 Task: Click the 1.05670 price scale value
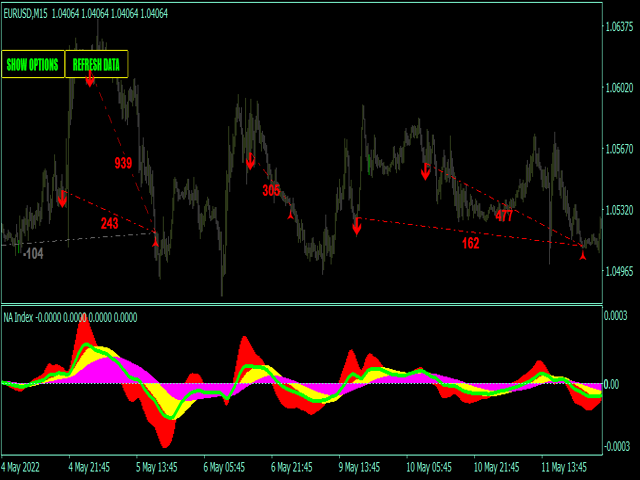tap(619, 149)
